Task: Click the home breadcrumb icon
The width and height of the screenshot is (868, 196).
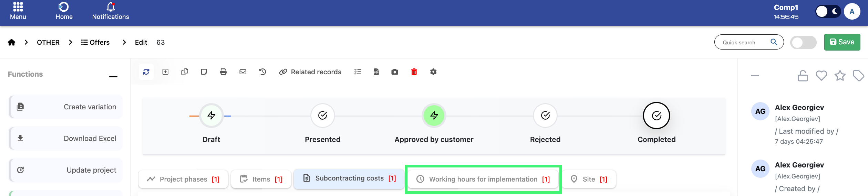Action: click(12, 42)
